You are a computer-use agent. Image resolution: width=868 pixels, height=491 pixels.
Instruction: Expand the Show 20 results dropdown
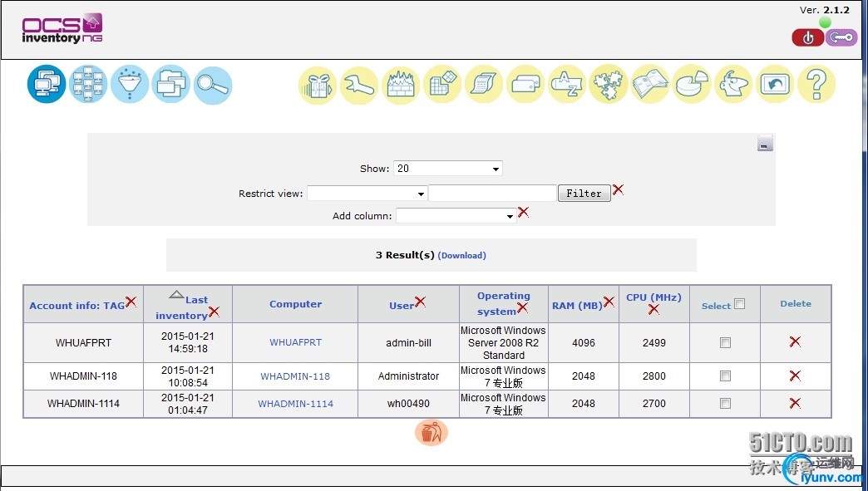click(x=447, y=169)
